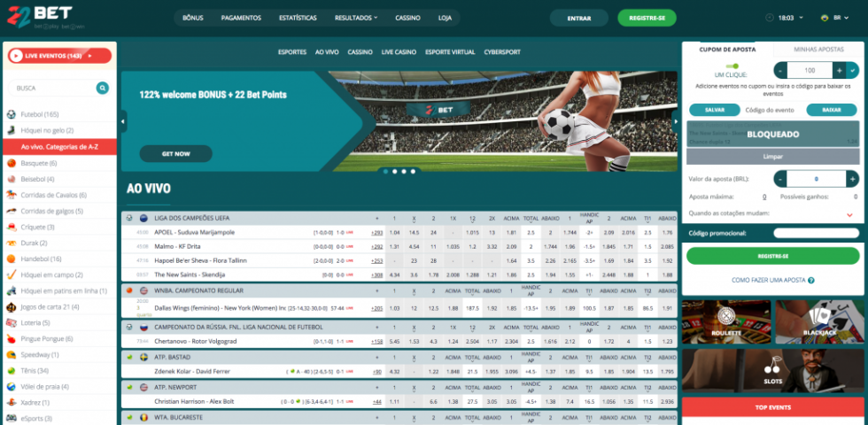Viewport: 868px width, 425px height.
Task: Open the Live Casino navigation item
Action: click(x=399, y=52)
